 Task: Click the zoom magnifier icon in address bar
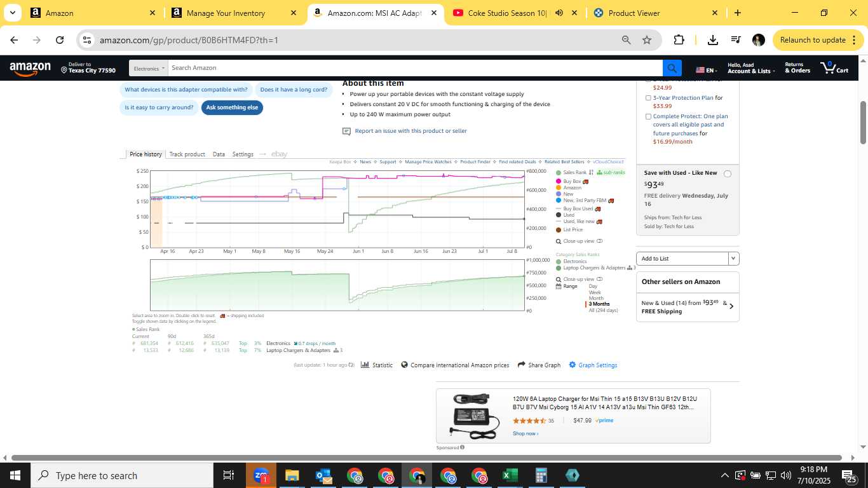tap(627, 40)
